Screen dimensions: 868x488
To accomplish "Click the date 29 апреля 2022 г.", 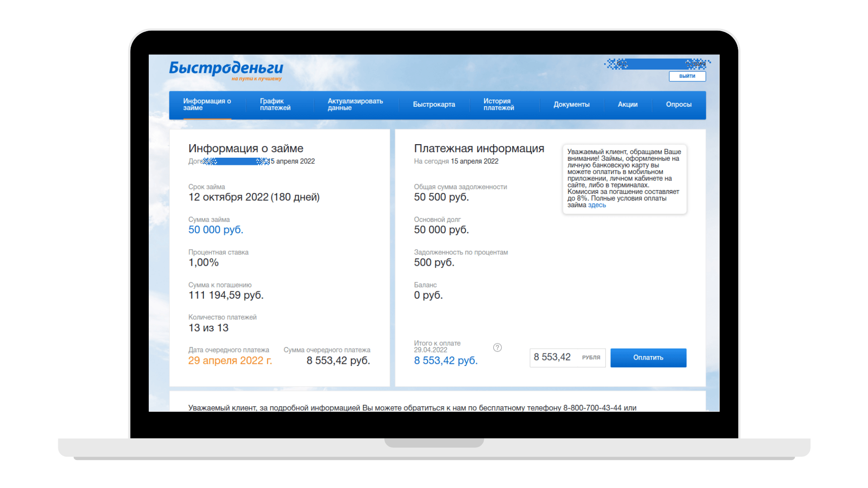I will click(x=230, y=361).
